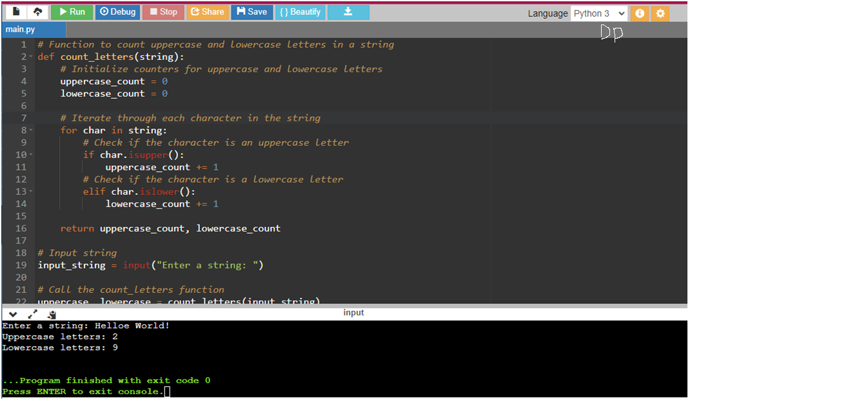This screenshot has width=868, height=400.
Task: Click the download code icon
Action: (348, 12)
